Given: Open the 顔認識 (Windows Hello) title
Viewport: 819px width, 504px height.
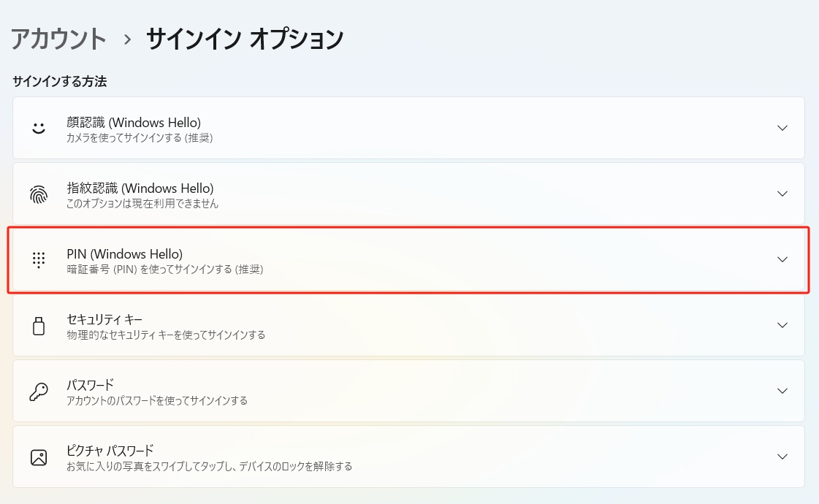Looking at the screenshot, I should click(134, 122).
